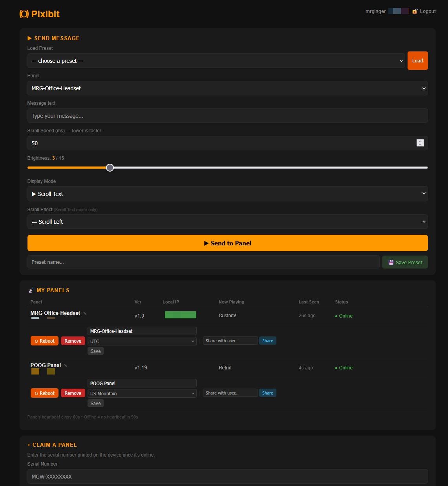This screenshot has height=486, width=448.
Task: Click the edit pencil next to POOG Panel
Action: (66, 365)
